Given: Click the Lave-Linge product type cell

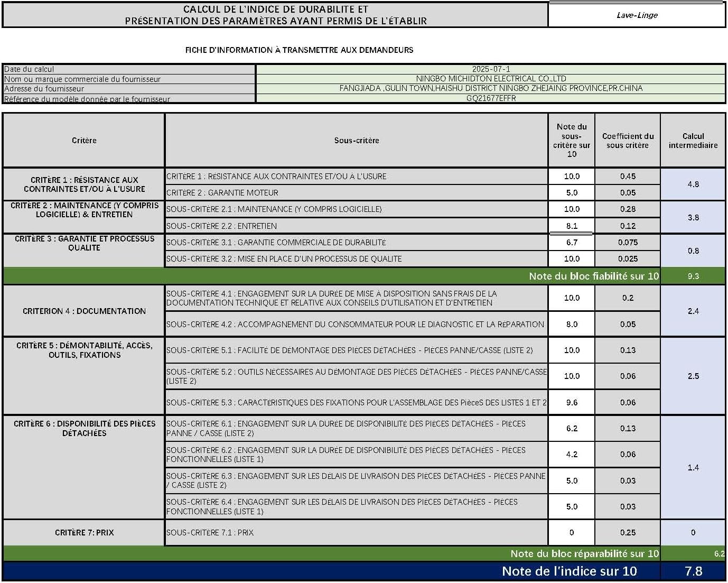Looking at the screenshot, I should coord(637,15).
